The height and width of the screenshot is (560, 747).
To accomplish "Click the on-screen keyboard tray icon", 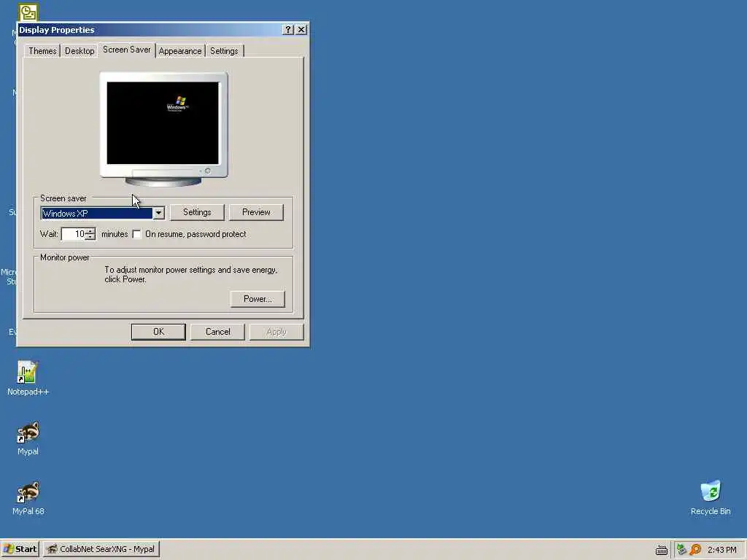I will (661, 550).
